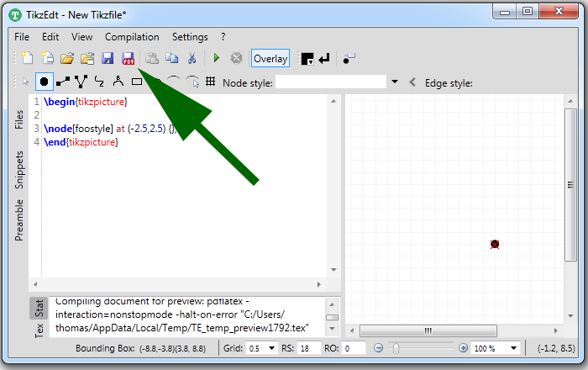Export as PDF with red floppy icon
The image size is (588, 370).
click(x=129, y=59)
